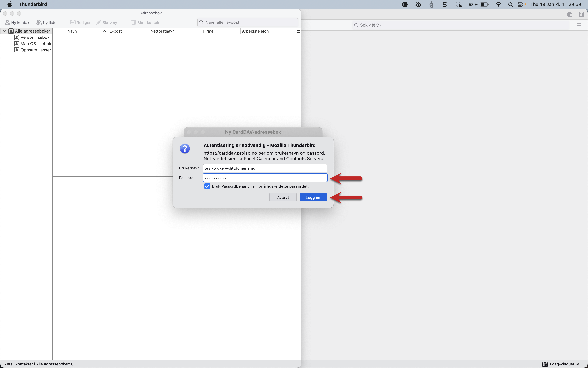Open the Thunderbird app menu
The height and width of the screenshot is (368, 588).
point(33,4)
